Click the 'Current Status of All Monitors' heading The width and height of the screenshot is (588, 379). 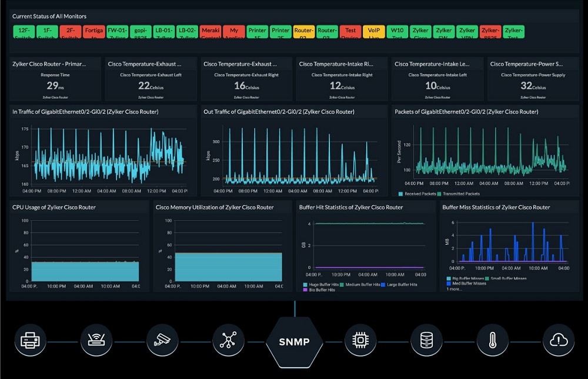pos(49,16)
